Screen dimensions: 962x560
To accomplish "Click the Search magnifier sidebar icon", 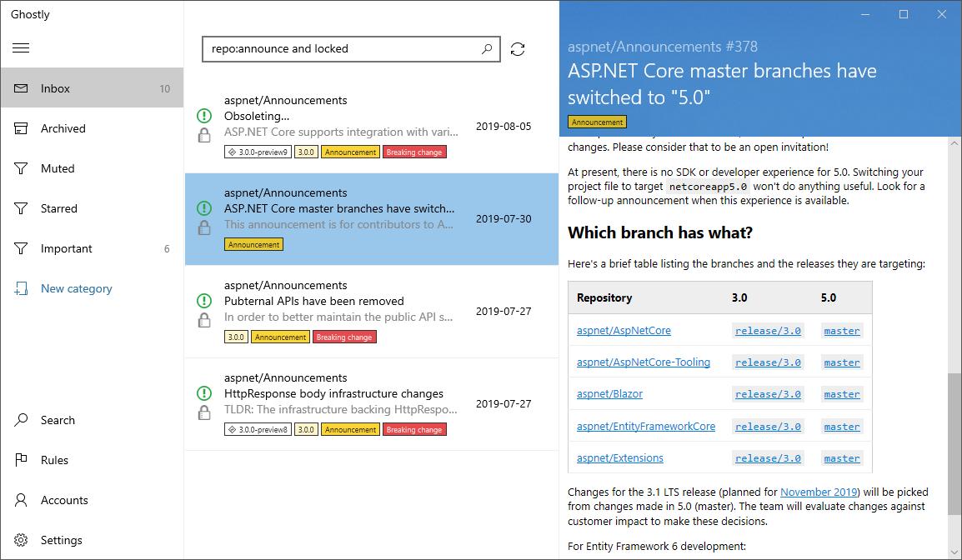I will coord(21,420).
